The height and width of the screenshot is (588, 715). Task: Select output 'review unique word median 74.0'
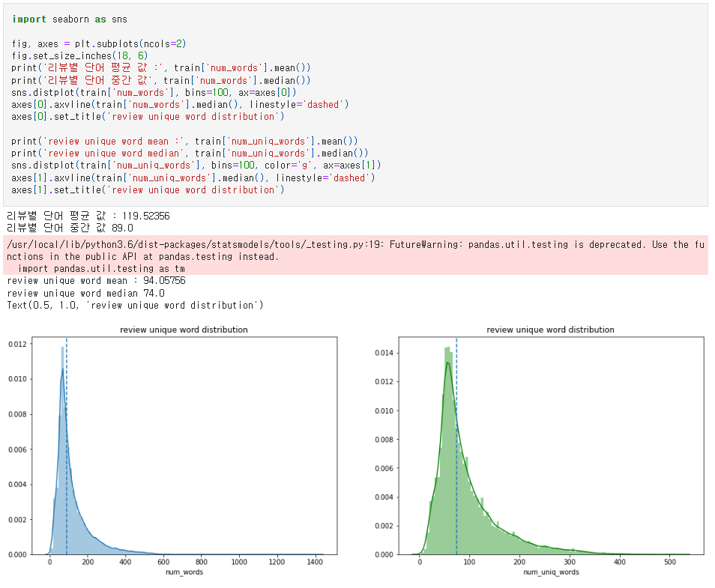85,294
